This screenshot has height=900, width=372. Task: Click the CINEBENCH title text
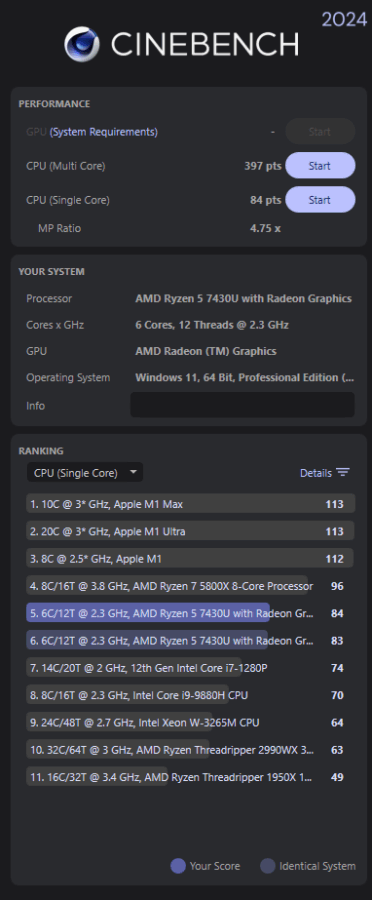(x=205, y=44)
